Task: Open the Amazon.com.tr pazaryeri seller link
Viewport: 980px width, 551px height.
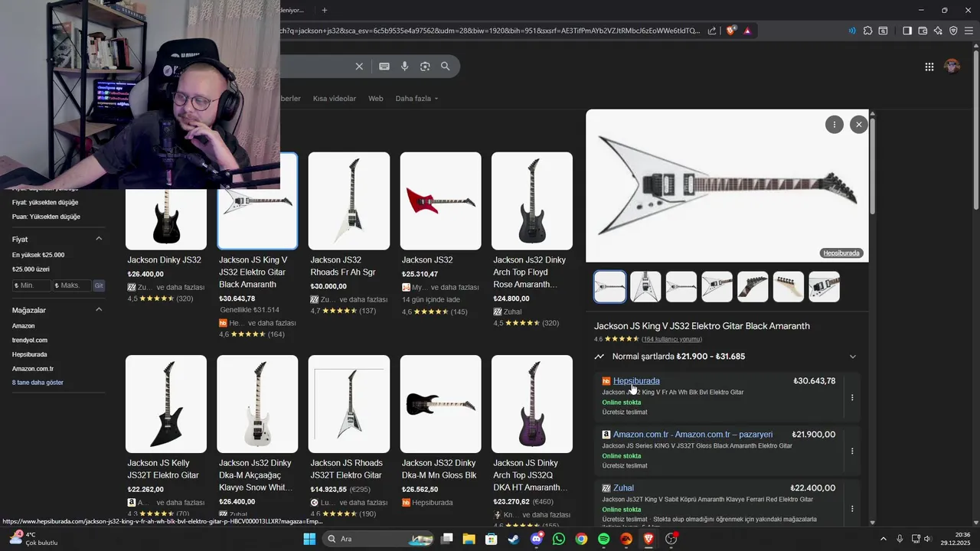Action: point(693,434)
